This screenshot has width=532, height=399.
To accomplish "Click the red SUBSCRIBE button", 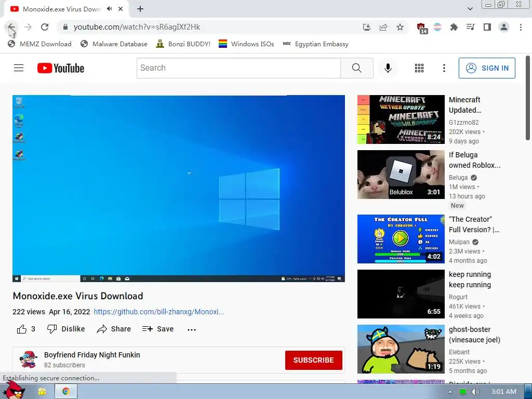I will click(313, 360).
